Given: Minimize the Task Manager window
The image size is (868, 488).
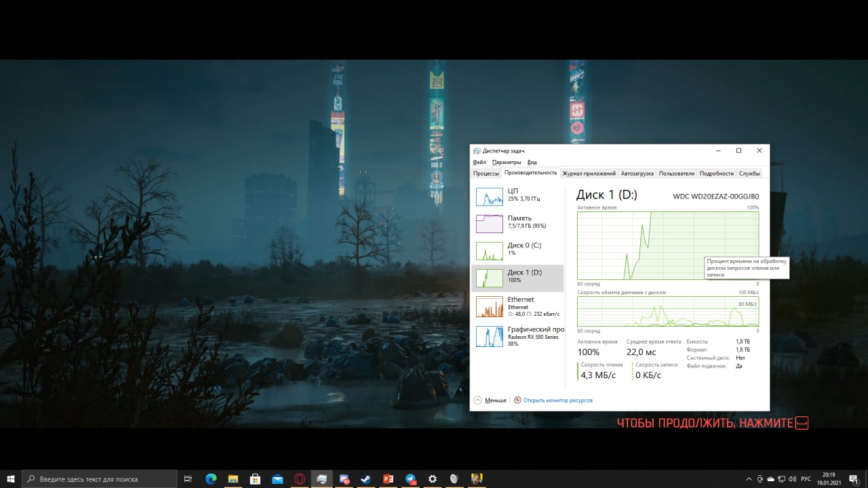Looking at the screenshot, I should coord(718,150).
